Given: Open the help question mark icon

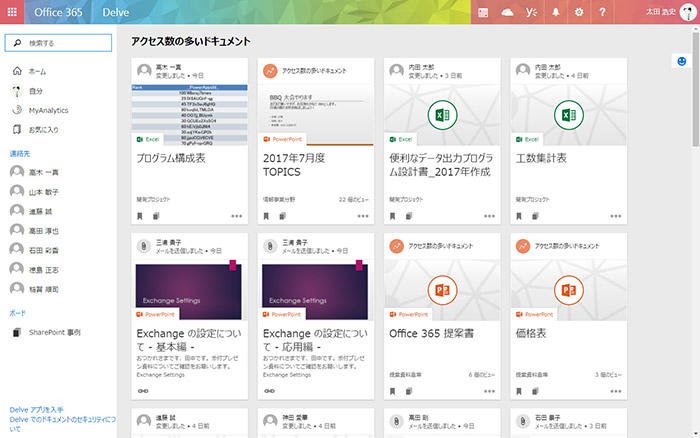Looking at the screenshot, I should pyautogui.click(x=603, y=12).
